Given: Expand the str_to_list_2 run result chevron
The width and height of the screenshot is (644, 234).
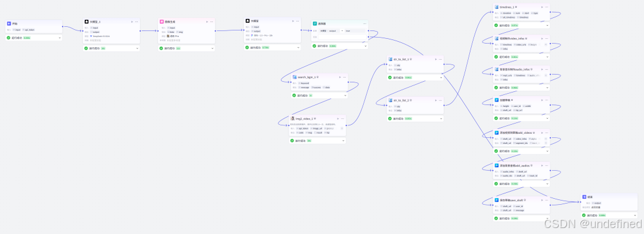Looking at the screenshot, I should coord(441,118).
